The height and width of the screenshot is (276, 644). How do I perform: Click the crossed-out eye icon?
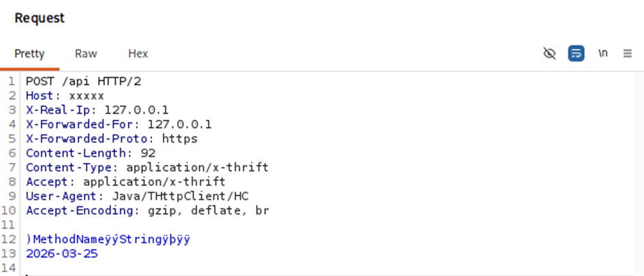549,53
